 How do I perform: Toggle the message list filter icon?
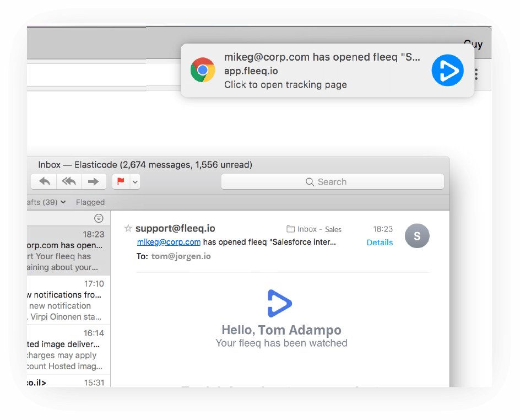pos(99,218)
